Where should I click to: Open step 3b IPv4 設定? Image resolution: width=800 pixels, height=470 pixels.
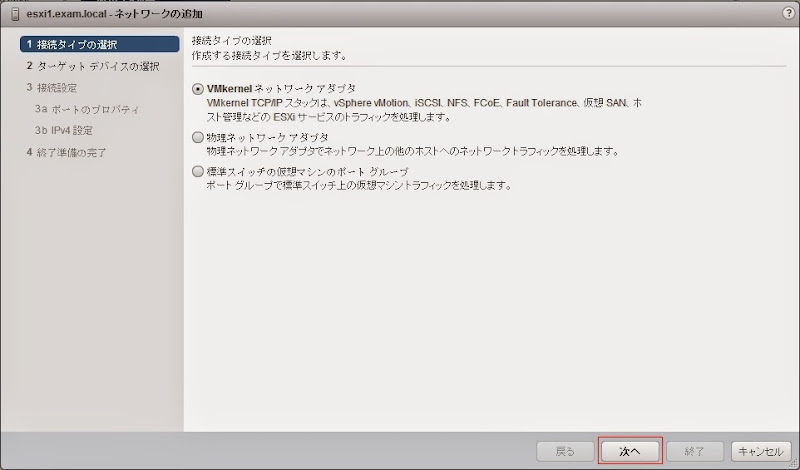[64, 131]
